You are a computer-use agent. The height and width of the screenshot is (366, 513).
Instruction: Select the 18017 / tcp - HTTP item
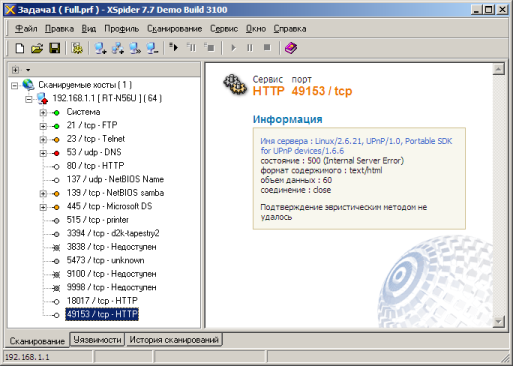coord(102,301)
